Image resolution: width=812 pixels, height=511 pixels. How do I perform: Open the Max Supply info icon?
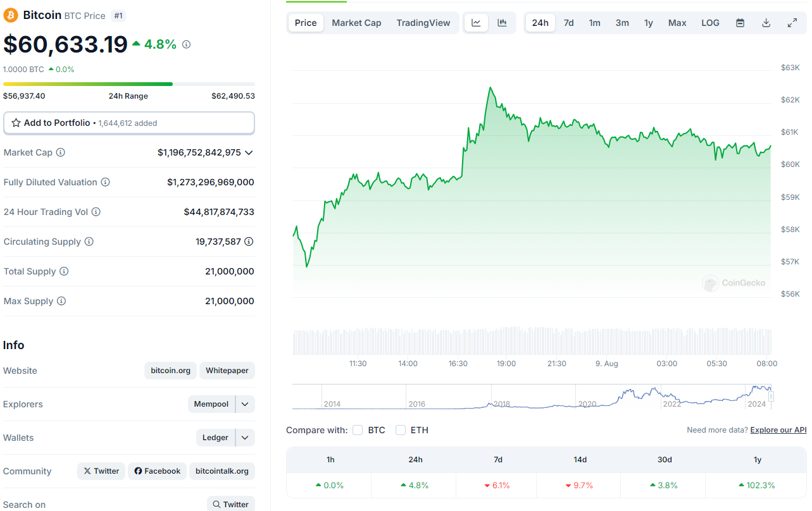pos(61,301)
